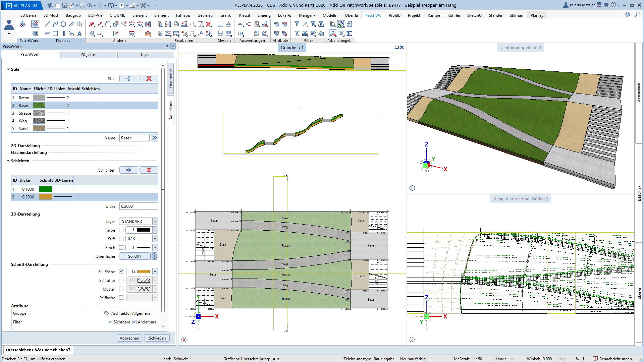644x362 pixels.
Task: Toggle the Füllfläche checkbox
Action: point(121,271)
